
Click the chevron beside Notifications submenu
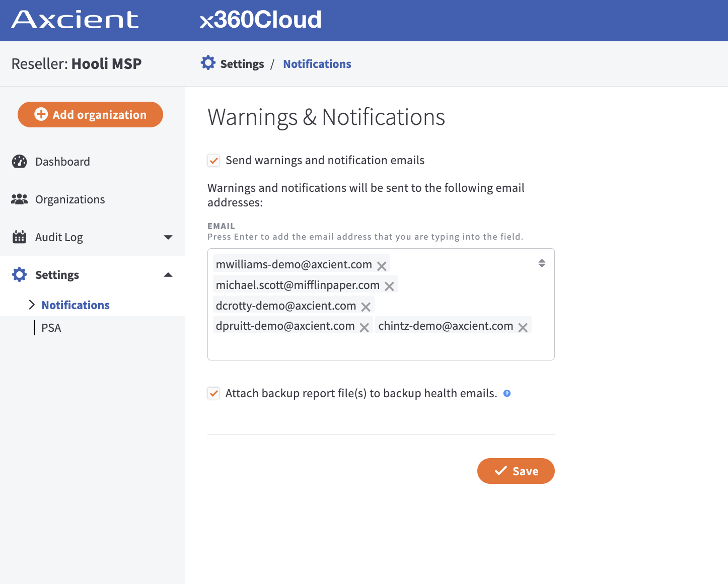pyautogui.click(x=32, y=305)
